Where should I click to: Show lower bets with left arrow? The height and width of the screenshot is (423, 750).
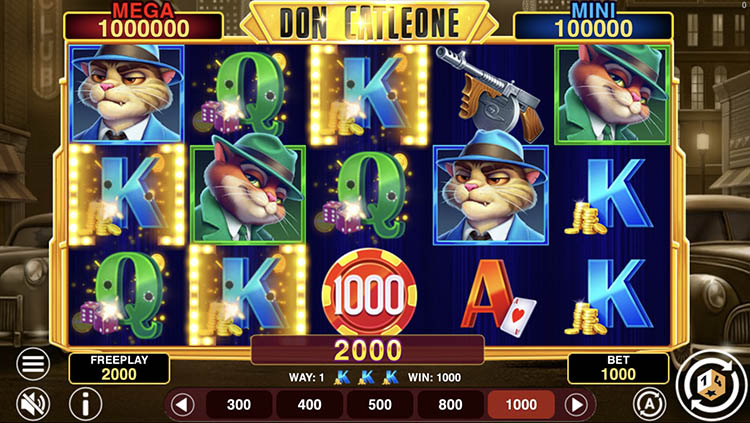[x=183, y=405]
